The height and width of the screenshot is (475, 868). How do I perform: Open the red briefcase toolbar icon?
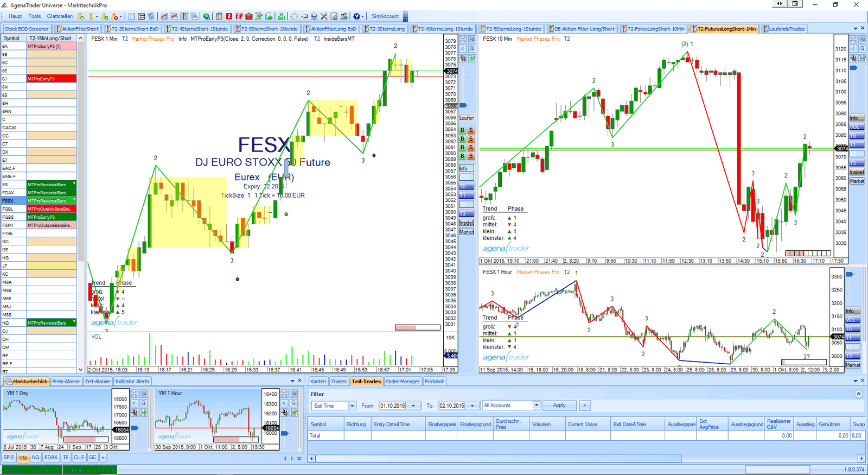click(x=249, y=16)
